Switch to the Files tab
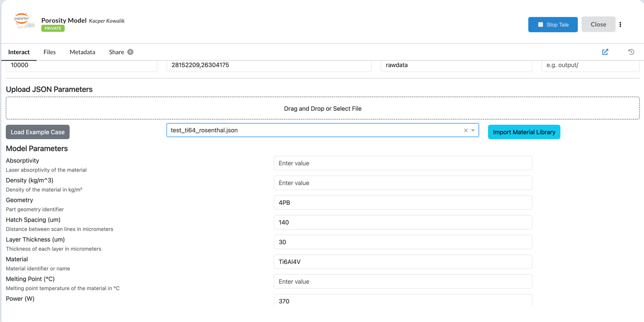Viewport: 644px width, 322px height. tap(50, 52)
